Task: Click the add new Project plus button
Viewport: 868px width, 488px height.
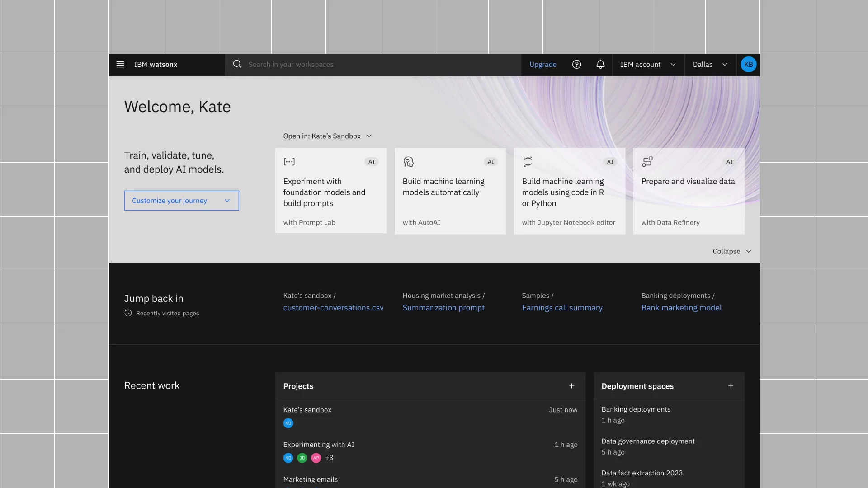Action: point(571,385)
